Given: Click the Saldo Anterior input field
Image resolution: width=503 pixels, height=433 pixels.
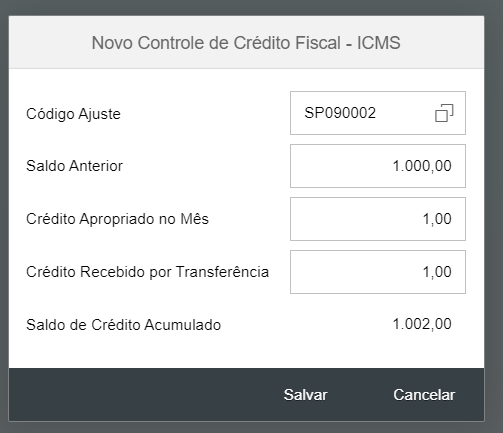Looking at the screenshot, I should point(378,166).
